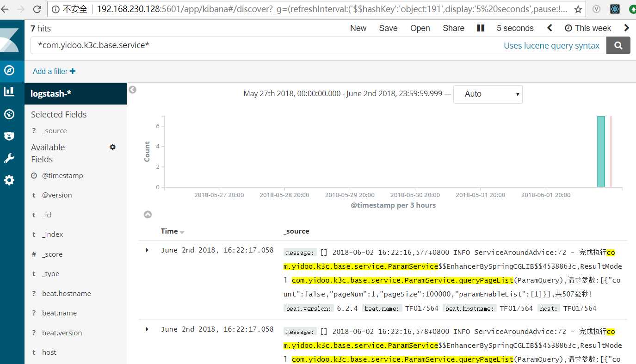Click browser forward arrow
The width and height of the screenshot is (636, 364).
click(20, 9)
